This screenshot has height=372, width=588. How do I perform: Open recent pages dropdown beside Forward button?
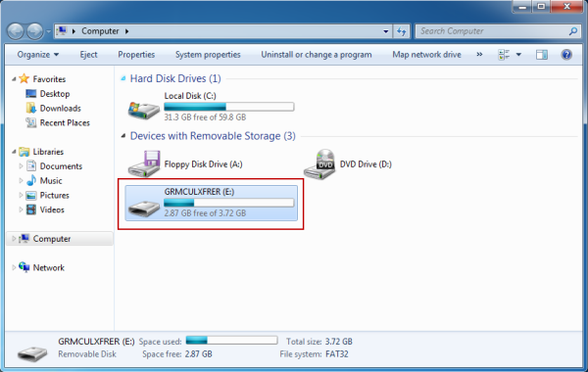coord(48,31)
